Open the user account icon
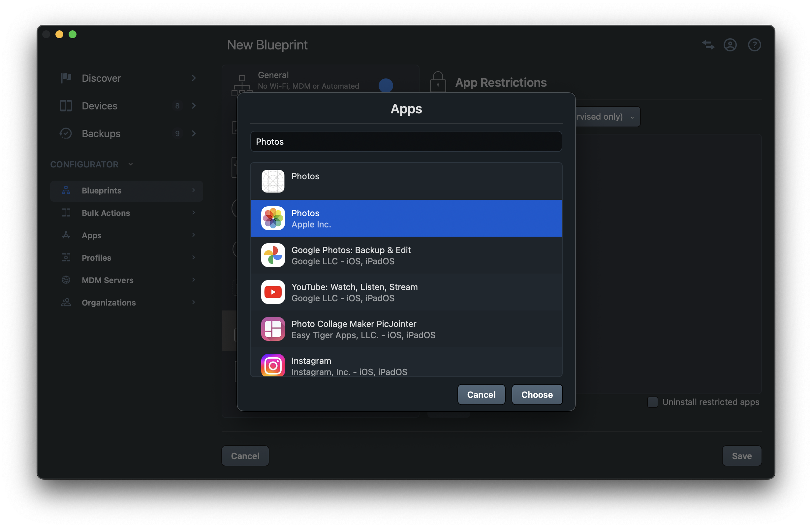The height and width of the screenshot is (528, 812). click(730, 44)
